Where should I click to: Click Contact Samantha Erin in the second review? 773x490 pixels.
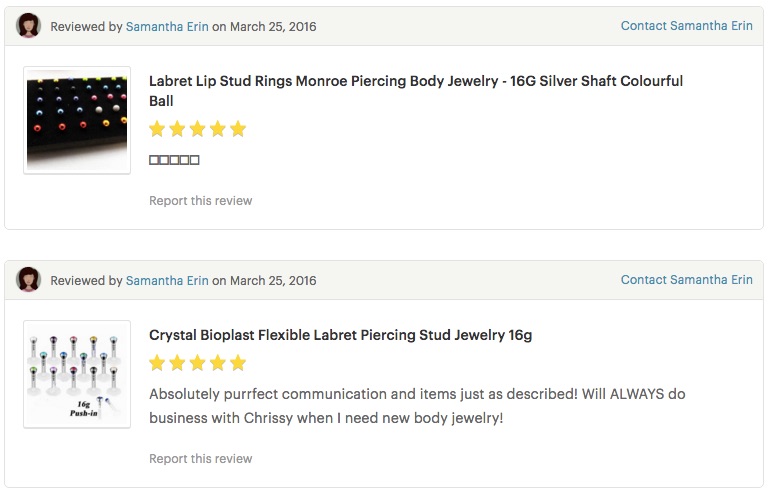tap(686, 280)
